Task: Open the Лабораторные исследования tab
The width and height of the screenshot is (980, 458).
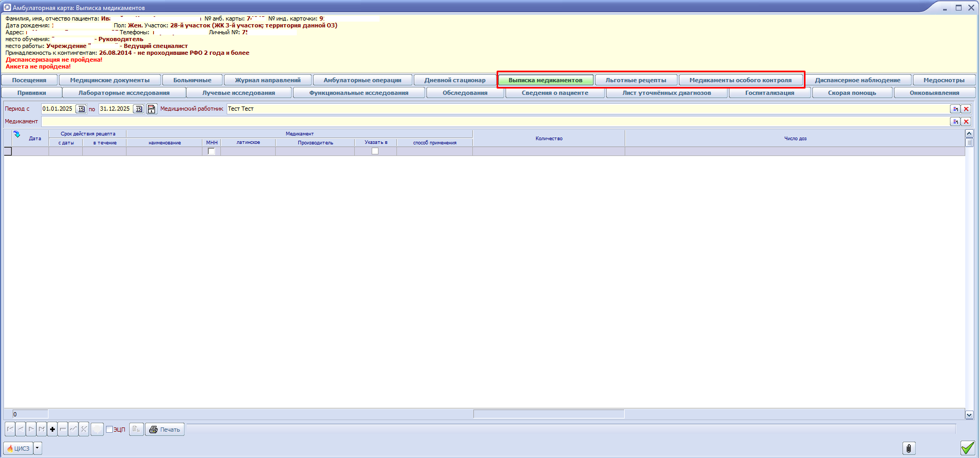Action: pyautogui.click(x=124, y=93)
